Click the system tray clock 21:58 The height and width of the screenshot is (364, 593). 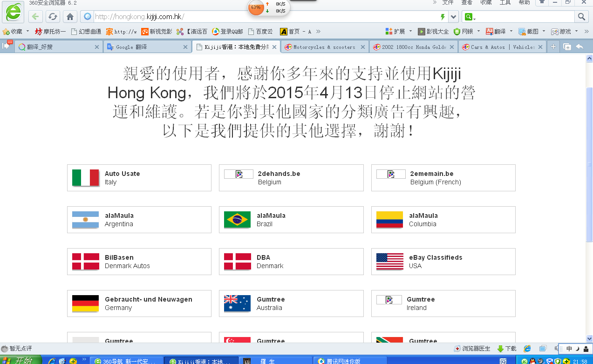[580, 361]
